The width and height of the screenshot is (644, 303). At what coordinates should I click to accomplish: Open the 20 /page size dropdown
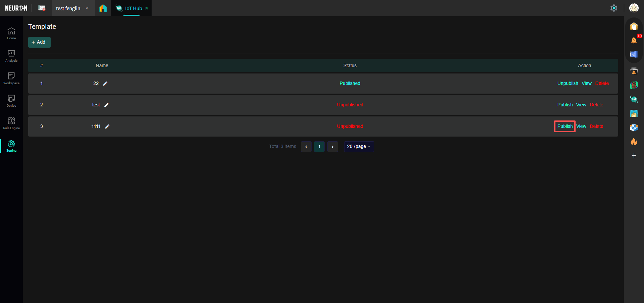click(x=359, y=147)
